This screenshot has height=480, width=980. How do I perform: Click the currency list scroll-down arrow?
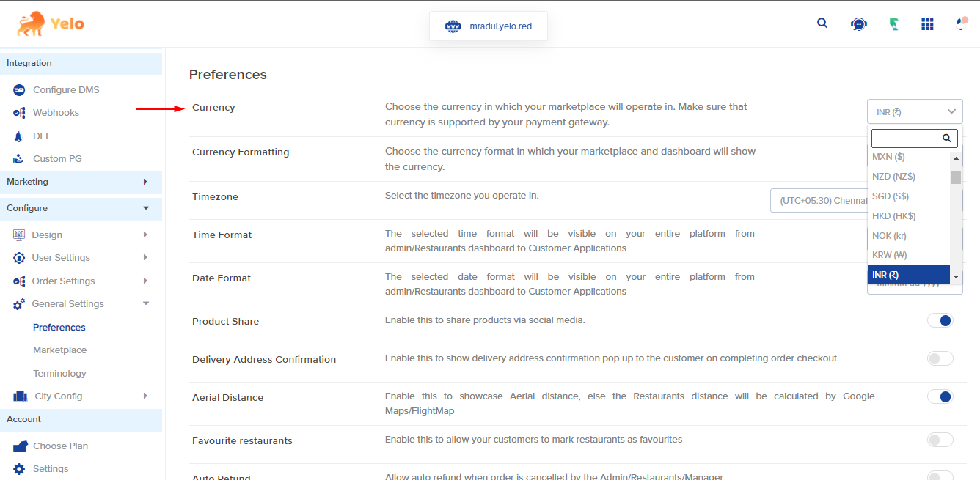(x=956, y=277)
